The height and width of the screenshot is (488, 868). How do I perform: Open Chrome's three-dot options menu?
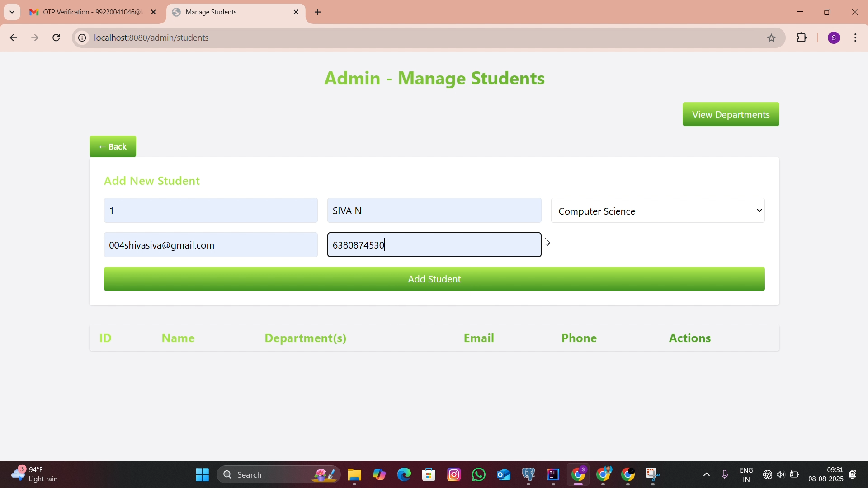[x=857, y=38]
